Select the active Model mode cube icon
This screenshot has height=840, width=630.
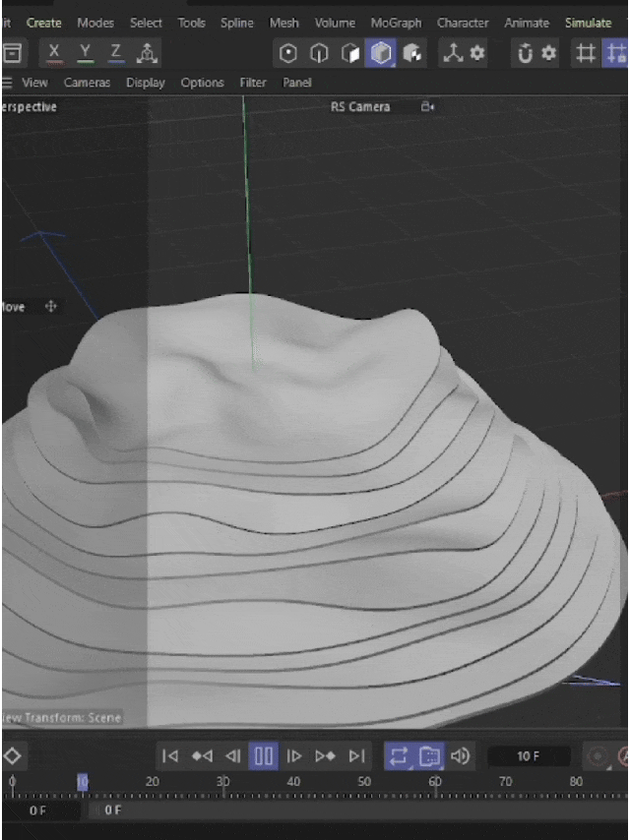(x=381, y=53)
